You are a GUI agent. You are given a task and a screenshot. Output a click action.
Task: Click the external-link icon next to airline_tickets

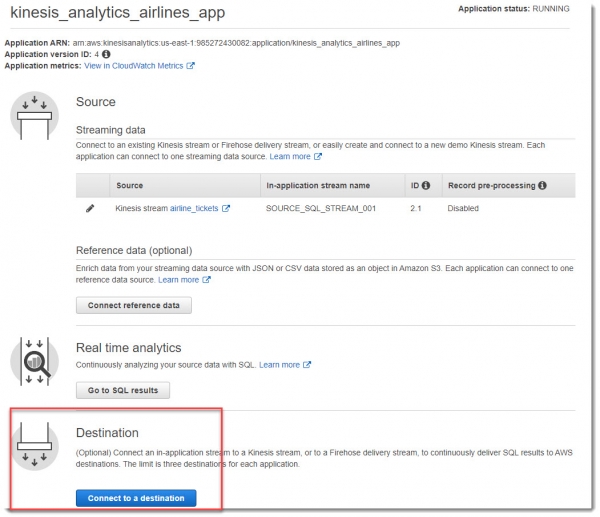pyautogui.click(x=226, y=209)
